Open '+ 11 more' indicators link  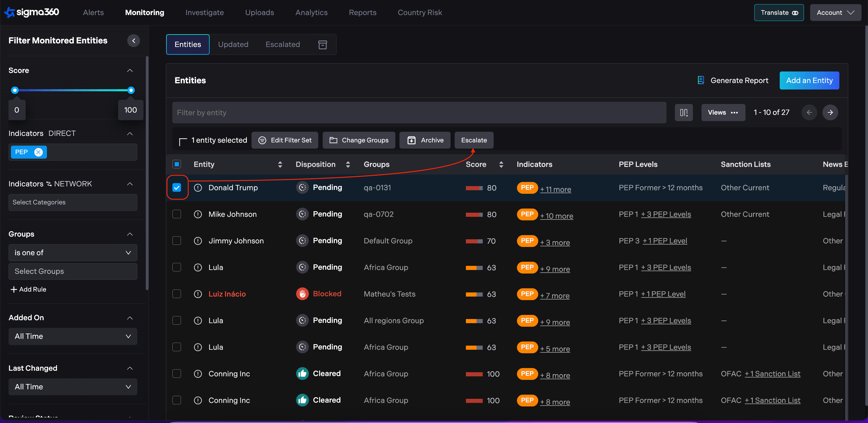pos(555,189)
